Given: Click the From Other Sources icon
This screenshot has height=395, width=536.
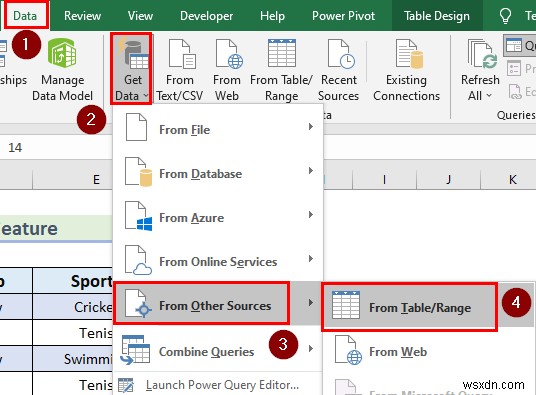Looking at the screenshot, I should [x=137, y=303].
